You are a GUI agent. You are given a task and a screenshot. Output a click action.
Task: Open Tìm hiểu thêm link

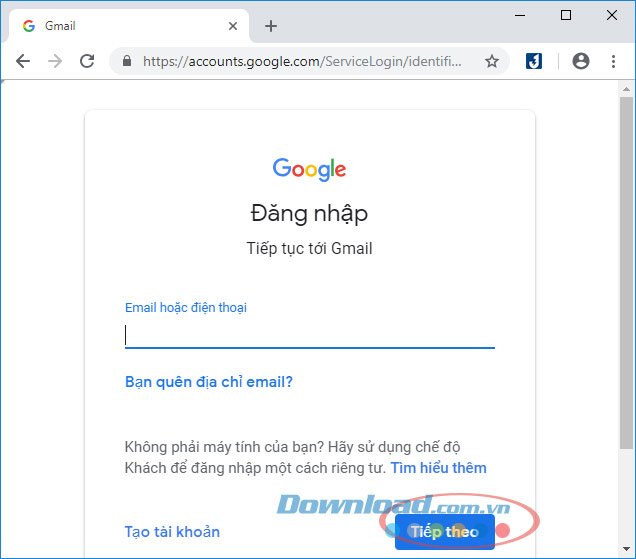tap(438, 468)
